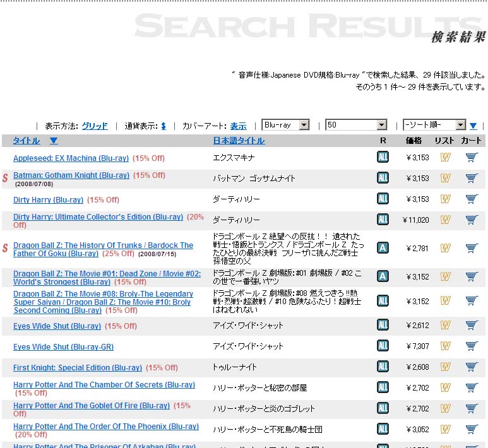Switch display to グリッド view
488x448 pixels.
click(x=95, y=126)
